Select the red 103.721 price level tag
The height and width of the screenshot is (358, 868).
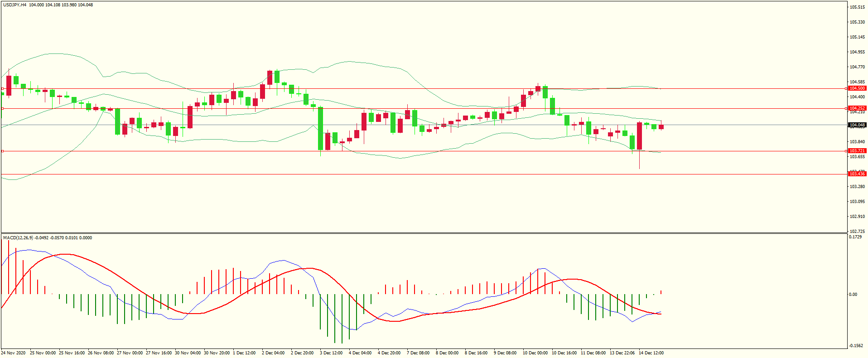tap(857, 151)
